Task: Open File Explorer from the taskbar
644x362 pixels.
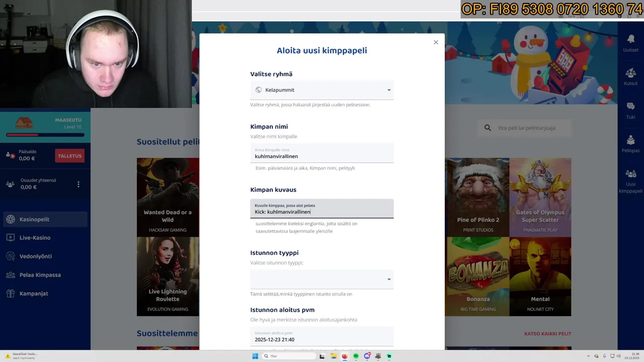Action: (x=333, y=356)
